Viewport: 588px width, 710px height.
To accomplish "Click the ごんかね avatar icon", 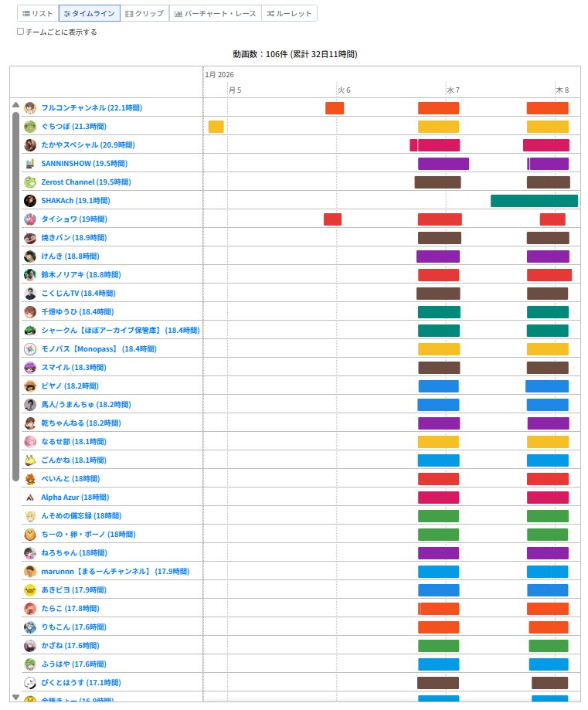I will coord(30,460).
